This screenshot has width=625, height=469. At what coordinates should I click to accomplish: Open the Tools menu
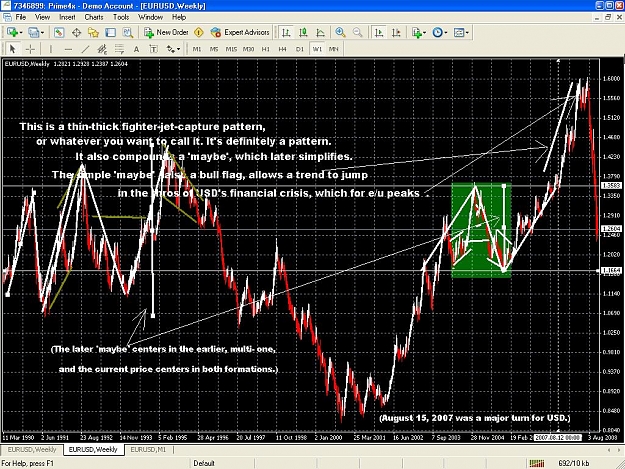pyautogui.click(x=121, y=17)
